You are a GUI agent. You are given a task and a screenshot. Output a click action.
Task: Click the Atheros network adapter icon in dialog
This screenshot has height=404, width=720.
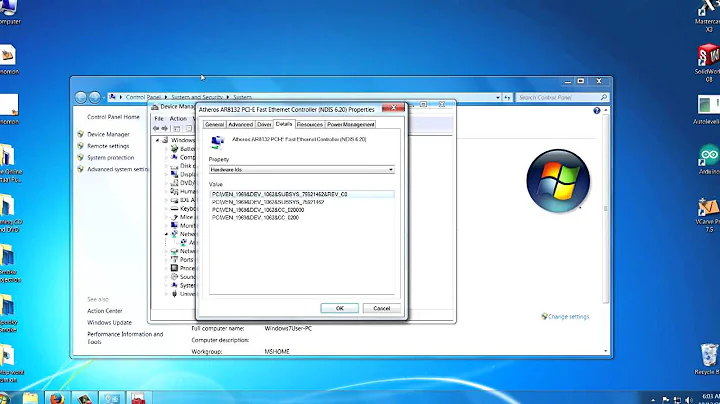pos(217,142)
